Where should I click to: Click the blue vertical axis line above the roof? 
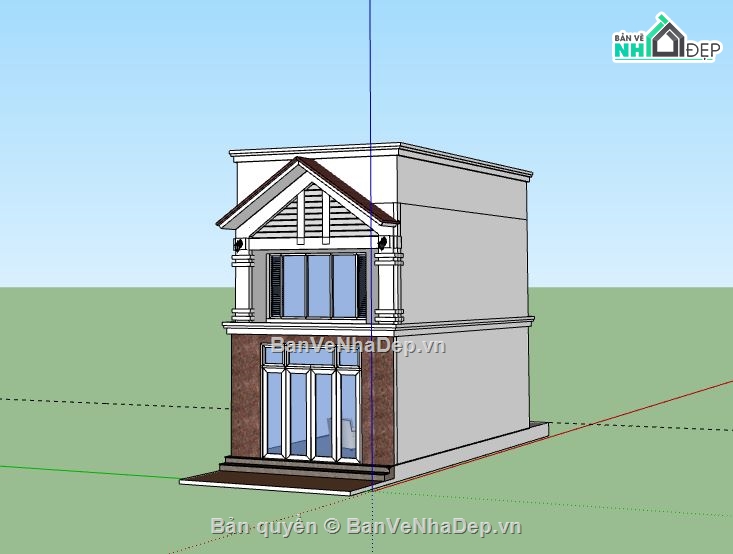(x=370, y=70)
